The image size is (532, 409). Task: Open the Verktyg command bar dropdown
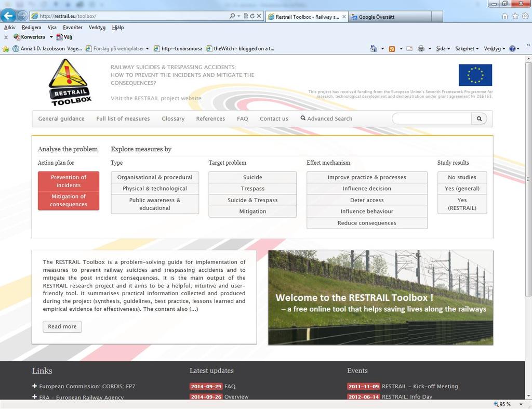pyautogui.click(x=495, y=49)
